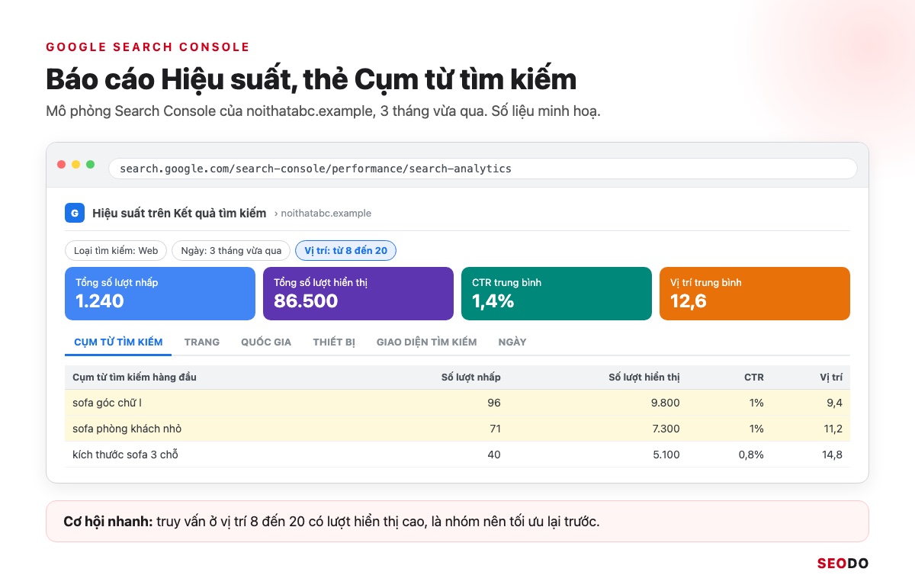Click the query 'sofa góc chữ l'
The height and width of the screenshot is (588, 915).
108,403
